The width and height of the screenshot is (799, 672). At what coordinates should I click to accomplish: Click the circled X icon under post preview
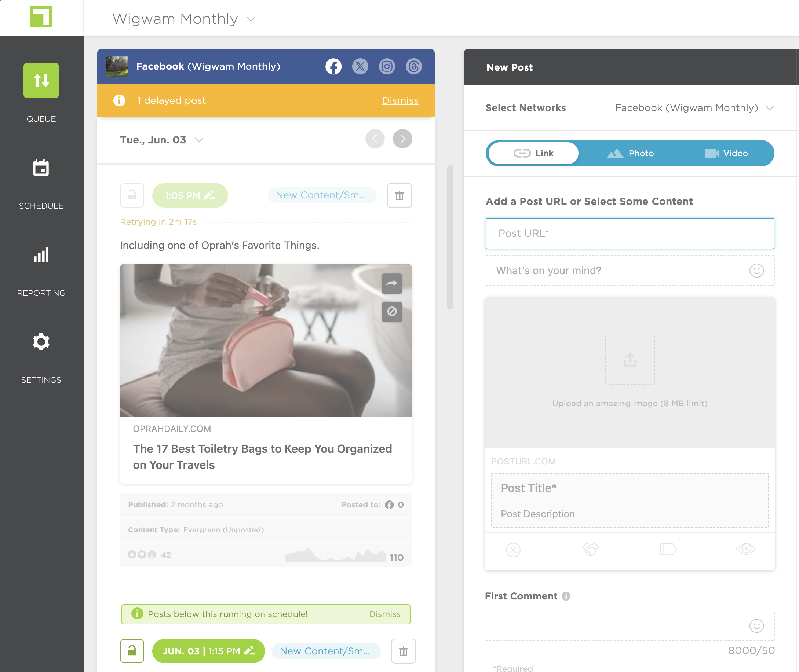pyautogui.click(x=513, y=550)
